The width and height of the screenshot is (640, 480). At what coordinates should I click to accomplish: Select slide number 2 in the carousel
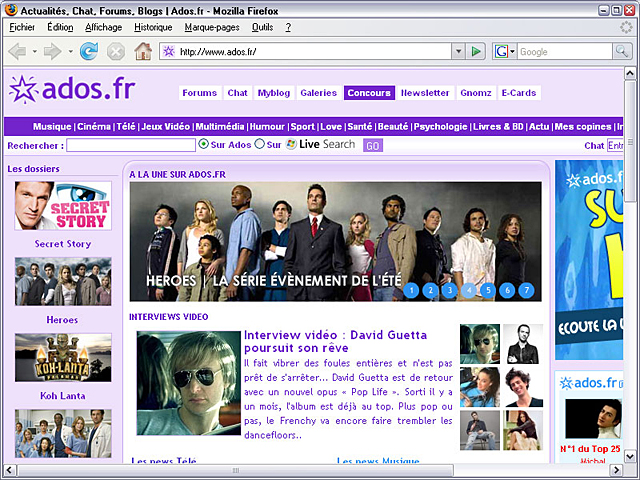click(430, 290)
